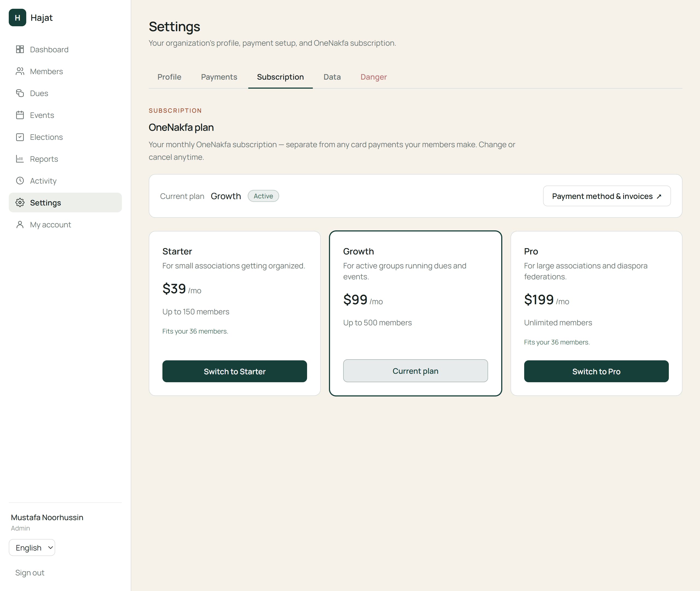View the Reports page
The height and width of the screenshot is (591, 700).
[65, 159]
